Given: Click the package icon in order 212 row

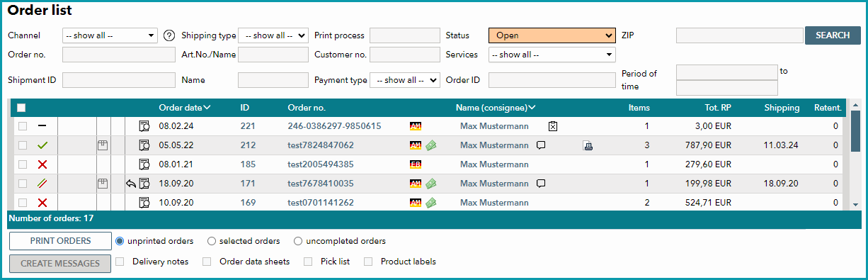Looking at the screenshot, I should coord(102,145).
